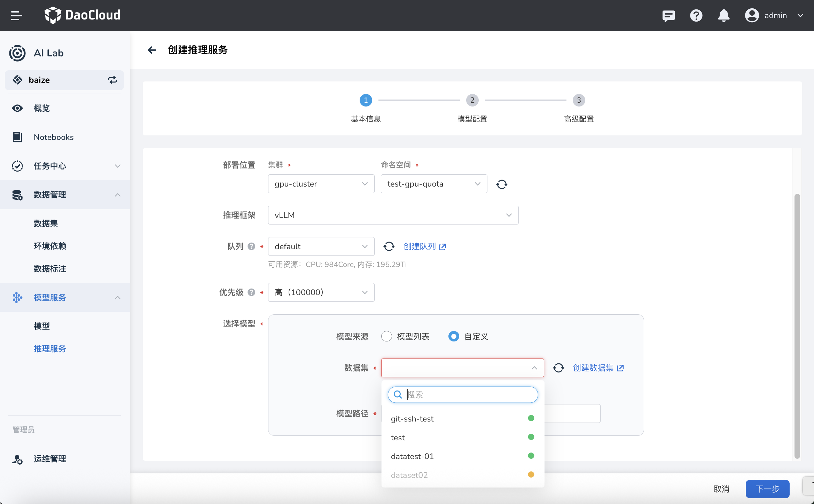Open the vLLM inference framework dropdown
This screenshot has height=504, width=814.
pos(393,215)
